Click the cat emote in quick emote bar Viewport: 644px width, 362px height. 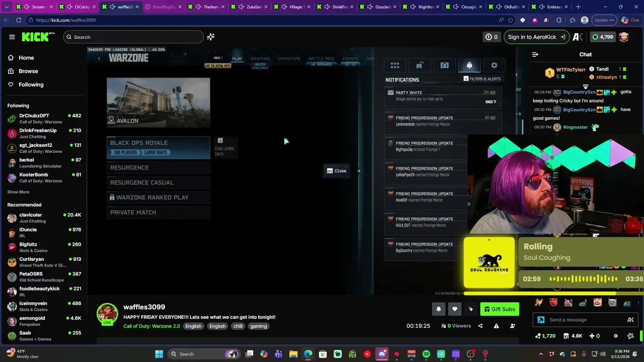click(x=568, y=303)
